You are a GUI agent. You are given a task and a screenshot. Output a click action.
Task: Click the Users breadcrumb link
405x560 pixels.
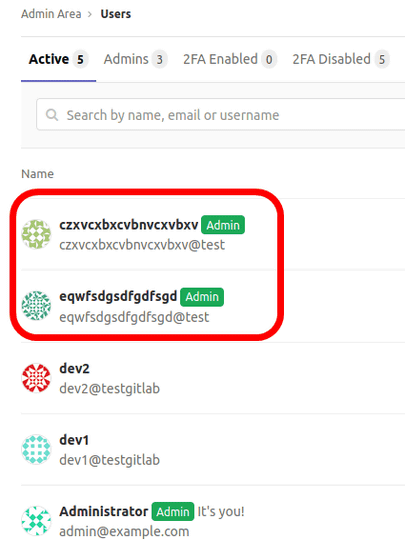pos(116,14)
